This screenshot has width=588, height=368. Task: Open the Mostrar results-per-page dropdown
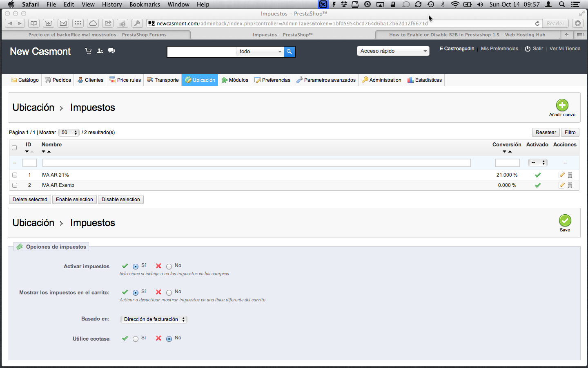point(69,132)
